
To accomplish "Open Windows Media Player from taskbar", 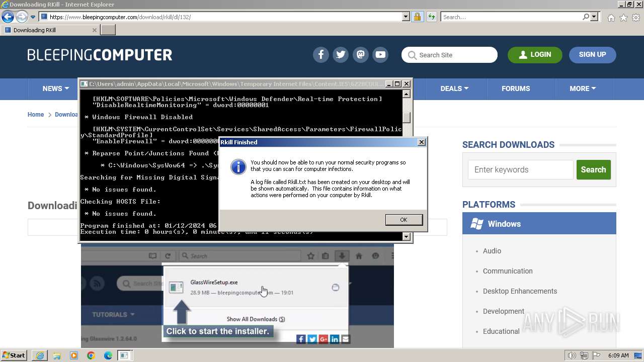I will pyautogui.click(x=74, y=355).
